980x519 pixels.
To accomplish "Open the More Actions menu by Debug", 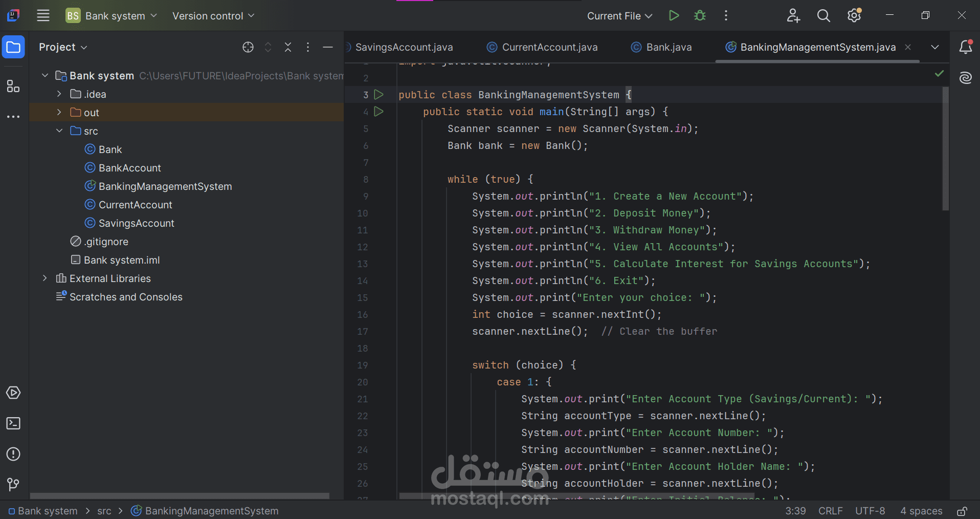I will pos(726,16).
